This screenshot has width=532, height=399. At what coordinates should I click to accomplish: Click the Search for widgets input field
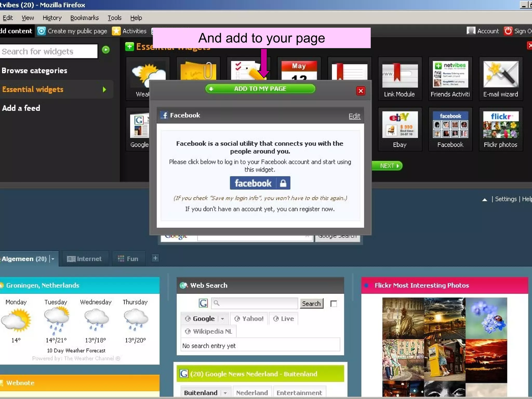49,51
